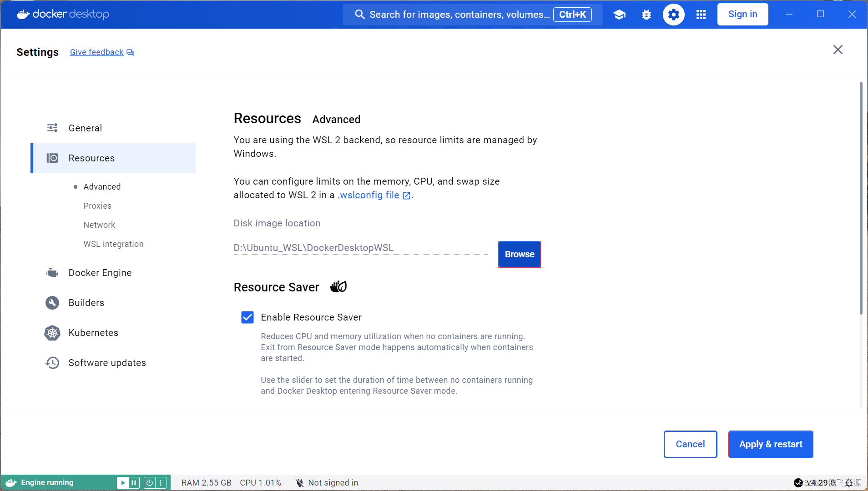Image resolution: width=868 pixels, height=491 pixels.
Task: Click the Browse button
Action: (520, 255)
